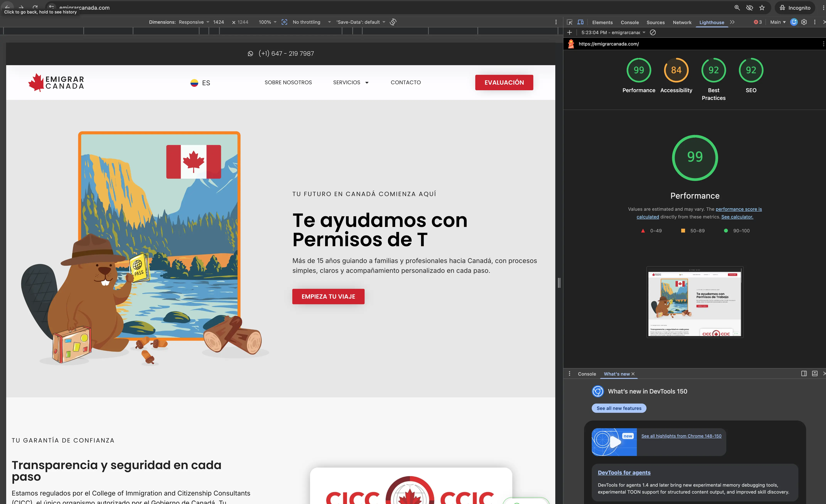Click the first drawer dock icon

[x=804, y=373]
